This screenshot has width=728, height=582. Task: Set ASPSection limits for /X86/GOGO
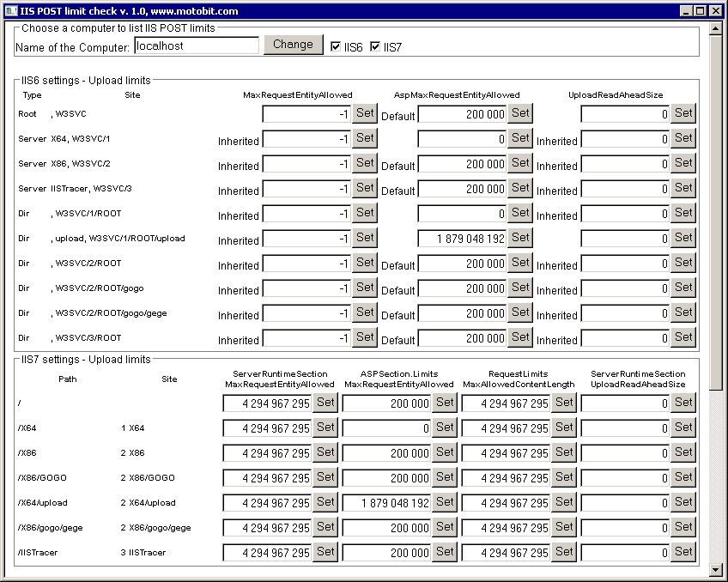(x=444, y=476)
